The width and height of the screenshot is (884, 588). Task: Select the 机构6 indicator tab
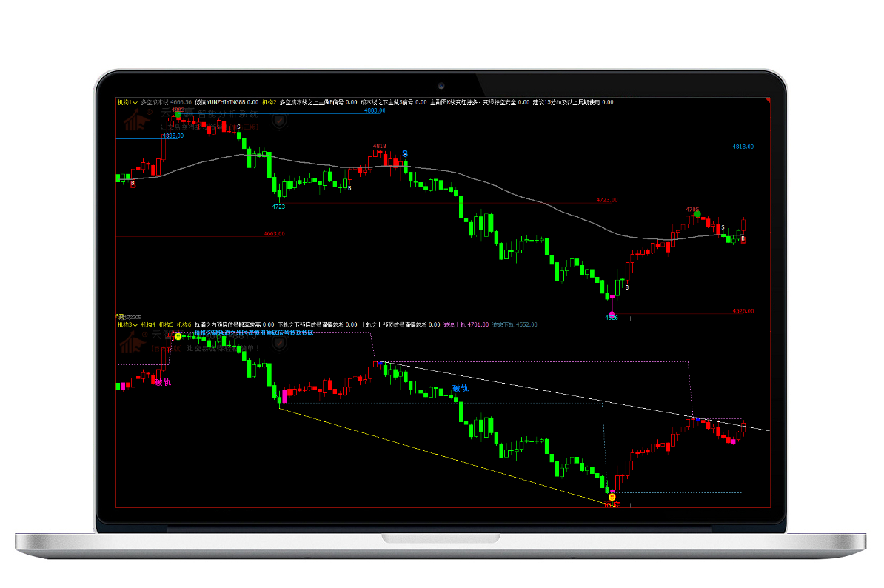click(x=184, y=324)
